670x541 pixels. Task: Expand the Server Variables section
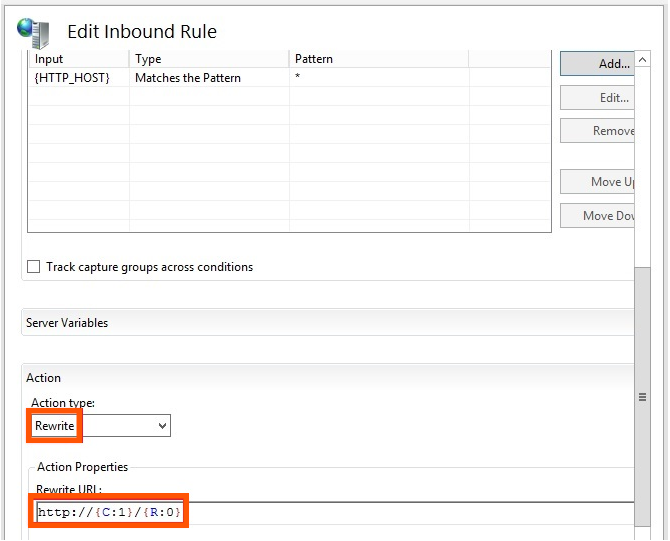pos(328,323)
